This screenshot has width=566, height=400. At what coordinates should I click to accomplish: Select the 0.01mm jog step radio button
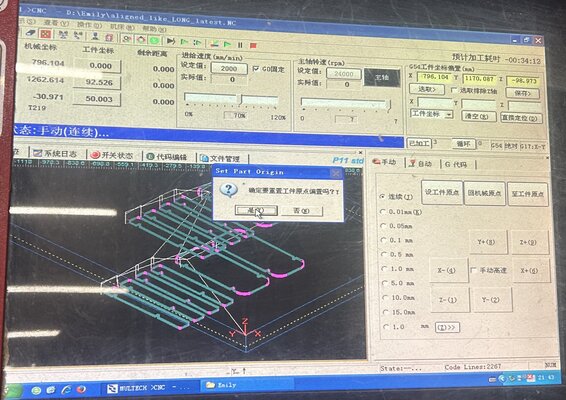tap(383, 212)
